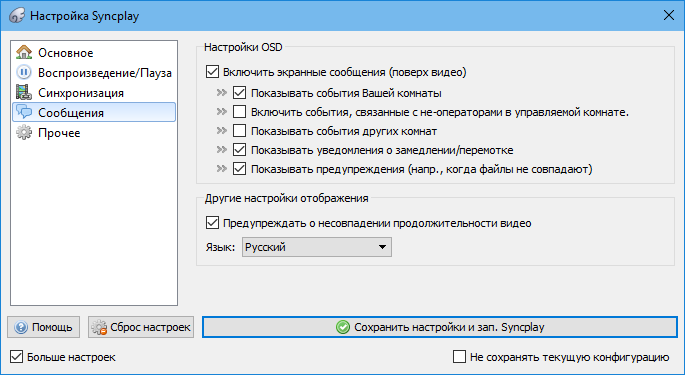Click the green checkmark icon on the save button
The height and width of the screenshot is (375, 685).
(343, 327)
